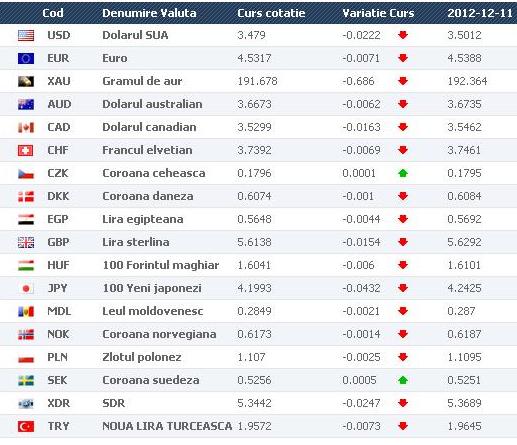Select the Curs cotatie column header
517x445 pixels.
pyautogui.click(x=271, y=13)
